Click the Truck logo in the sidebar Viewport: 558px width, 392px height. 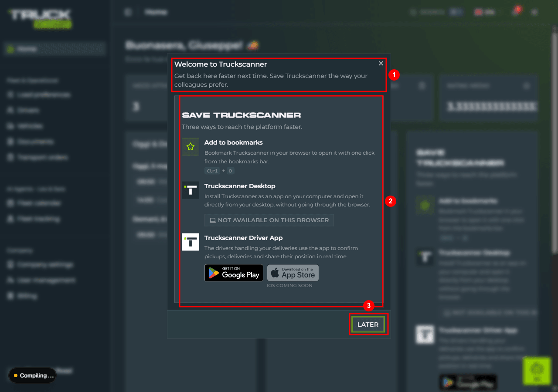40,19
